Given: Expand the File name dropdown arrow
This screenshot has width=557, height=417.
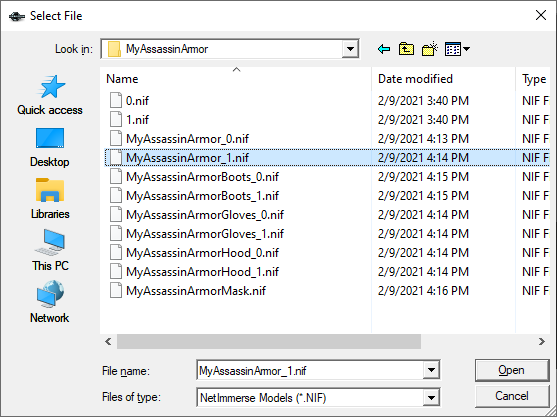Looking at the screenshot, I should 431,370.
